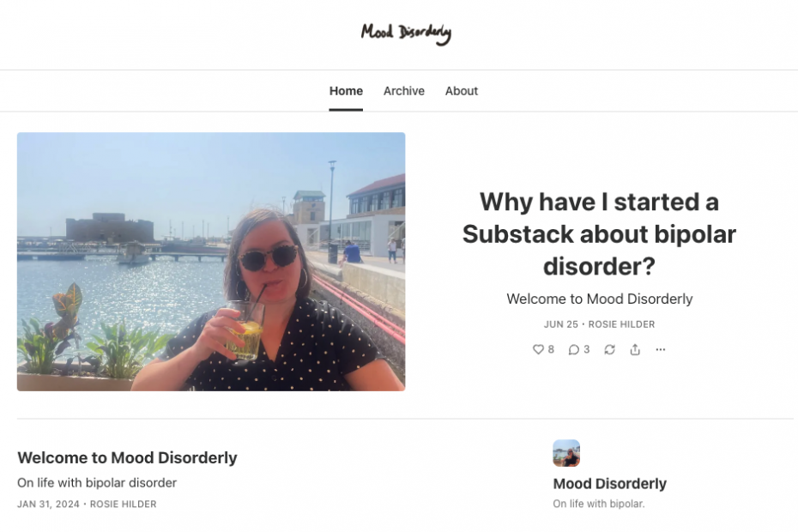
Task: Click the Welcome to Mood Disorderly subtitle
Action: coord(600,299)
